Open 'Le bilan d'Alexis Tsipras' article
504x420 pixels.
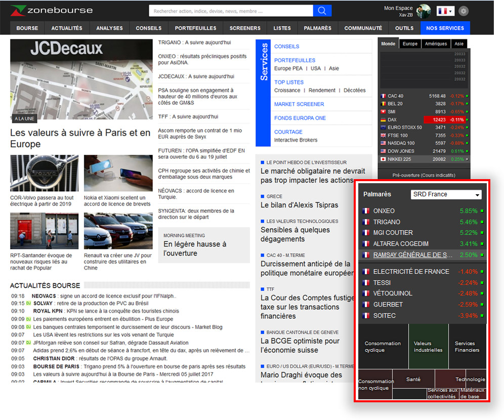tap(299, 205)
